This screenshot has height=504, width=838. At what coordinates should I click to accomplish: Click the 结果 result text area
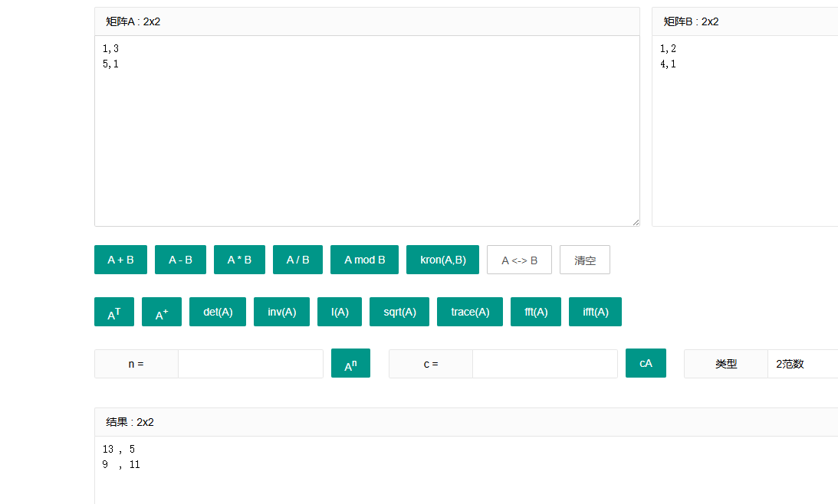click(x=466, y=470)
